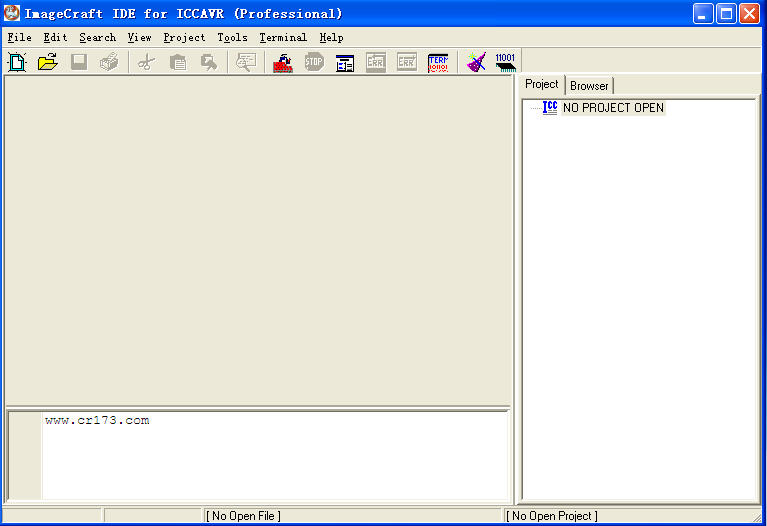Click the Build Project toolbar icon

point(283,62)
